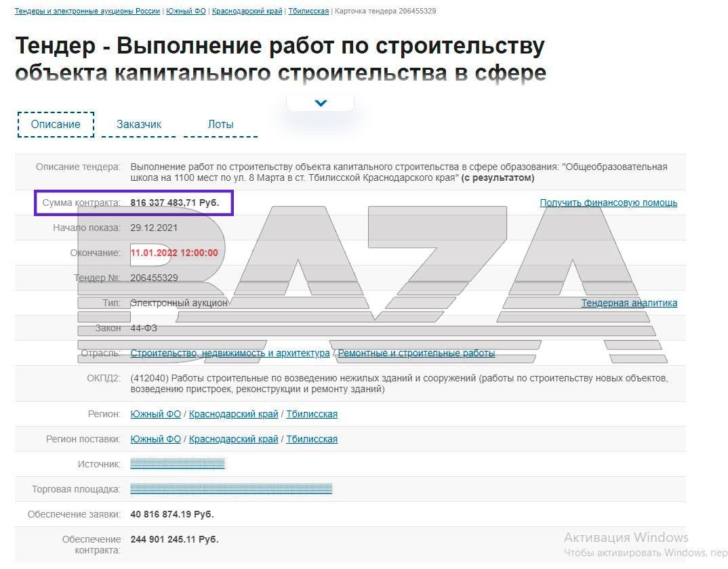
Task: Open the blurred Торговая площадка link
Action: pyautogui.click(x=230, y=489)
